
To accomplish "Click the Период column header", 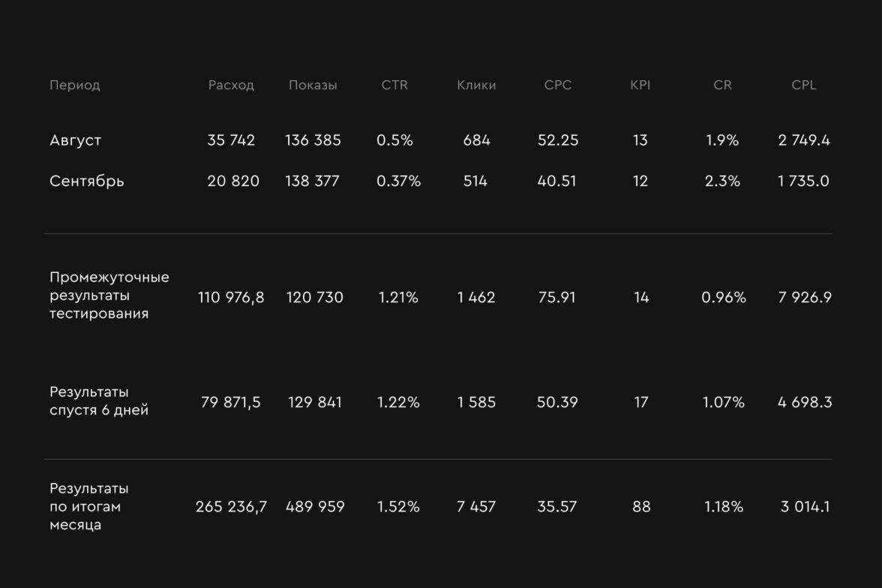I will 74,85.
